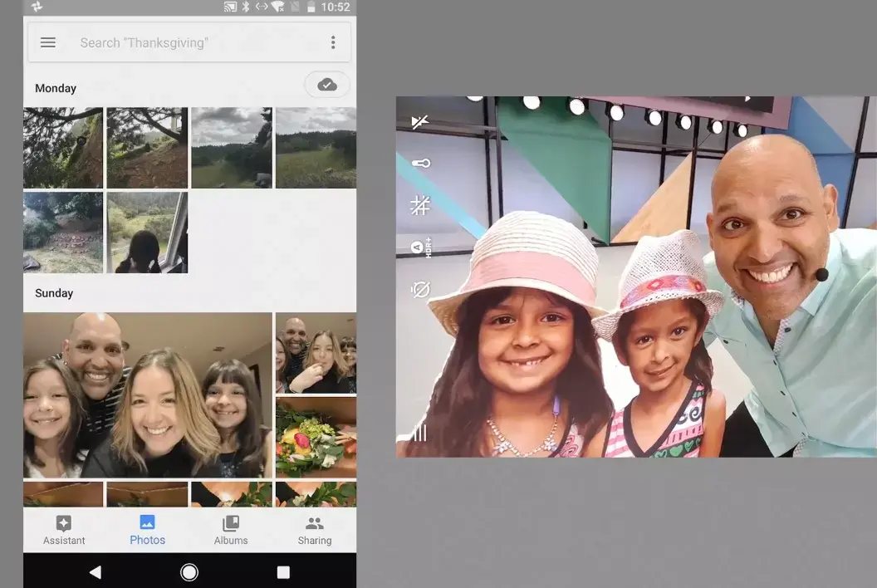Tap the Android back button
Viewport: 877px width, 588px height.
[96, 571]
